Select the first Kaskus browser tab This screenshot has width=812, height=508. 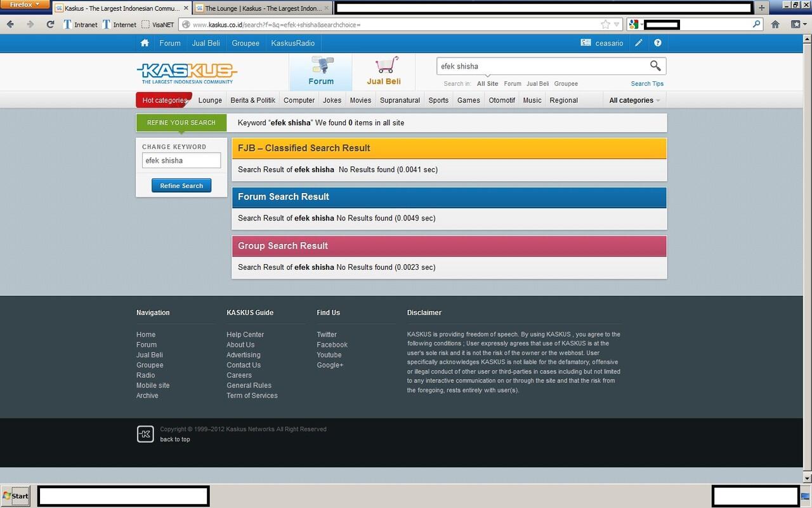click(x=121, y=8)
